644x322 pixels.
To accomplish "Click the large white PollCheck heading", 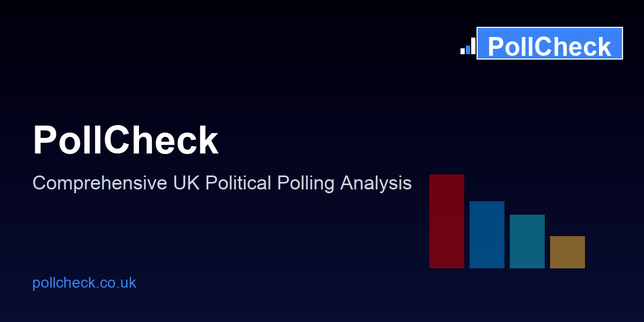I will (x=126, y=141).
